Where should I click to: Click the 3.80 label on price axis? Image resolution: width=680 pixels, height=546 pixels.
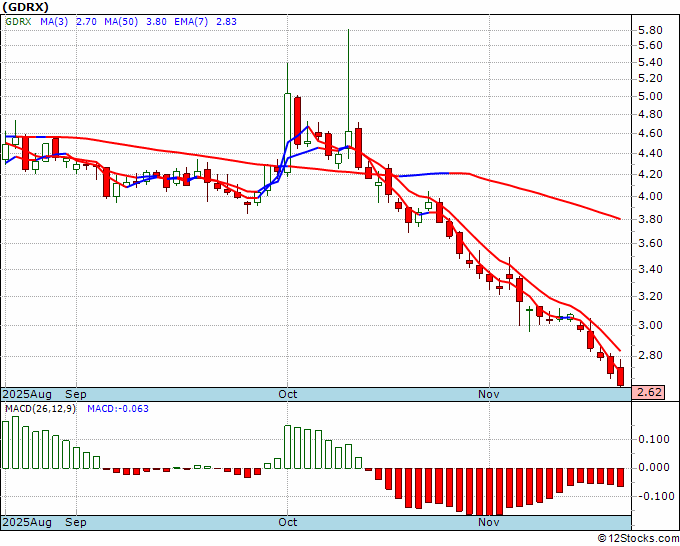650,219
